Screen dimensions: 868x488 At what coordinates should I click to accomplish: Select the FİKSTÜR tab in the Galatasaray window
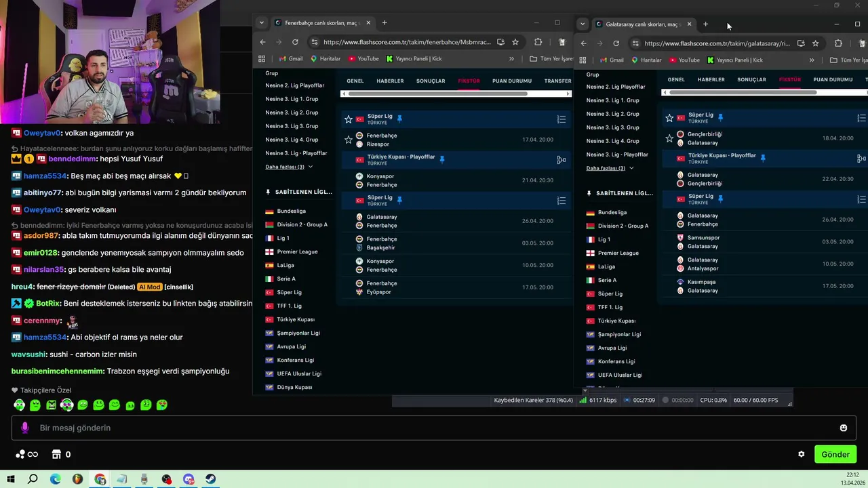coord(790,79)
